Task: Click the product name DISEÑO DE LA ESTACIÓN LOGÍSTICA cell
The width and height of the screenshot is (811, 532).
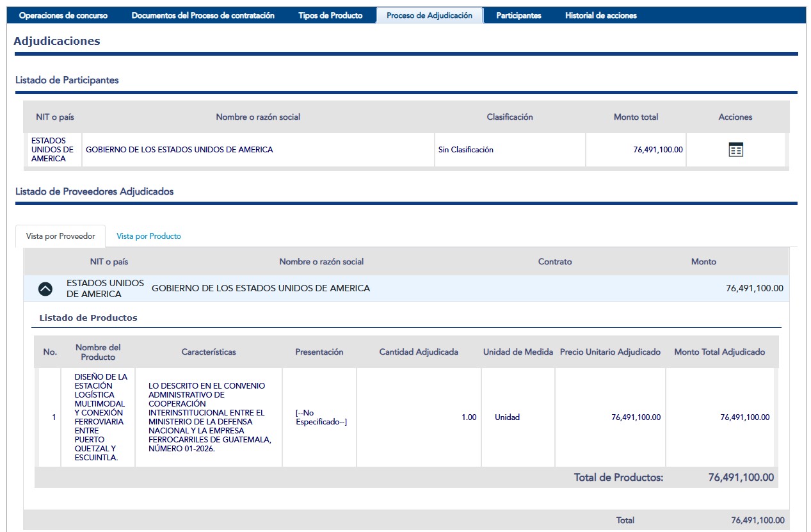Action: click(98, 417)
